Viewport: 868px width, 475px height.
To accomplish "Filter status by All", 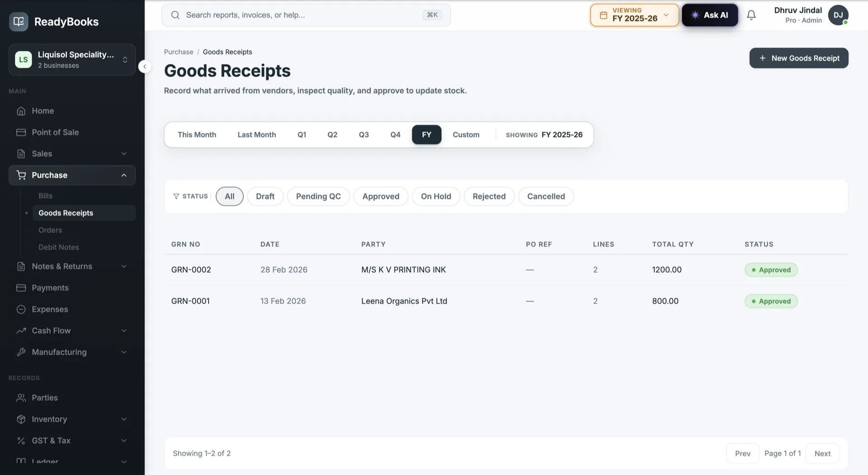I will point(230,196).
